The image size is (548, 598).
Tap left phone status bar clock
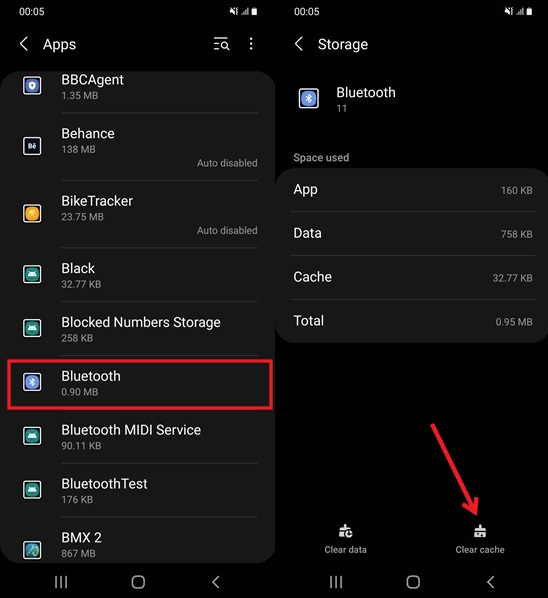coord(32,11)
